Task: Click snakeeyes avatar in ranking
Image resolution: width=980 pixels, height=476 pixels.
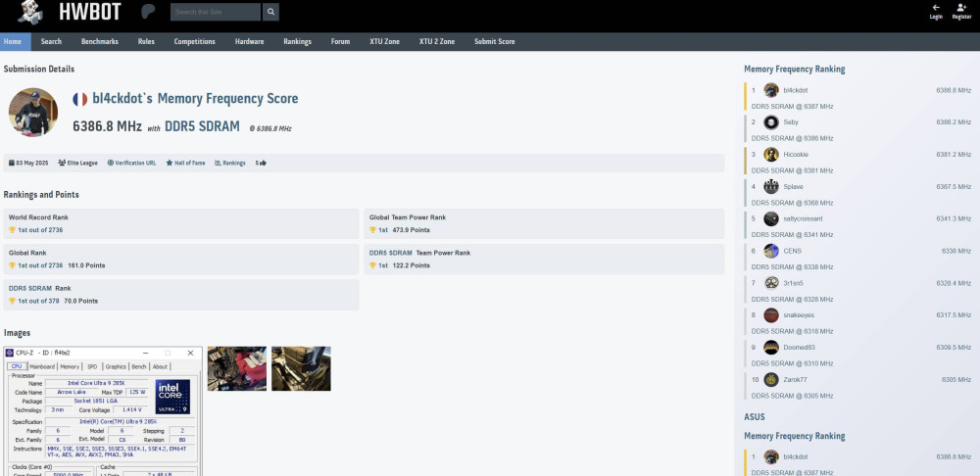Action: tap(770, 315)
